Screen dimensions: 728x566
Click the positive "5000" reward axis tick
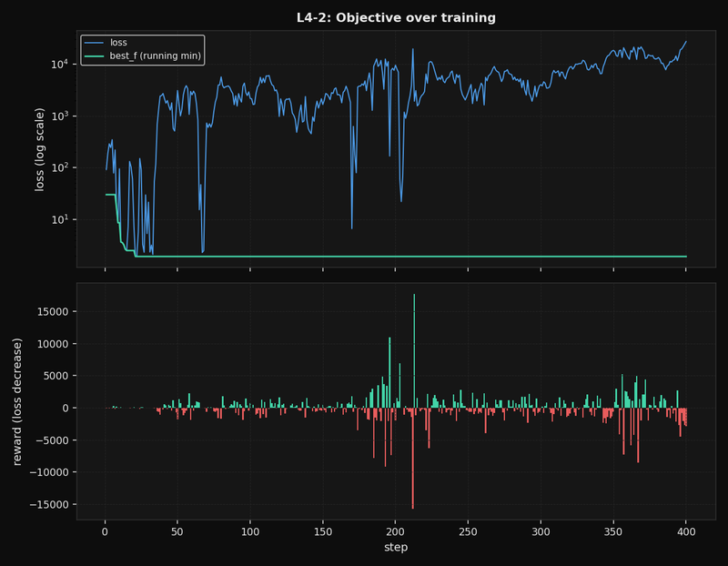pos(56,376)
